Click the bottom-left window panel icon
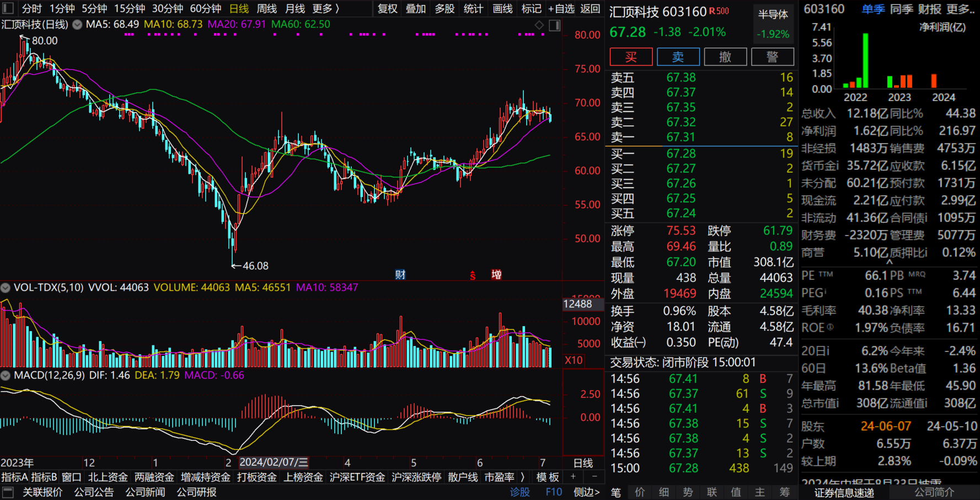980x500 pixels. [8, 492]
